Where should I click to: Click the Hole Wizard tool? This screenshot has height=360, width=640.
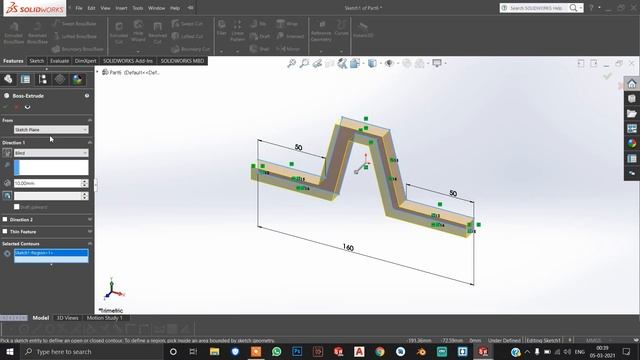[x=138, y=31]
